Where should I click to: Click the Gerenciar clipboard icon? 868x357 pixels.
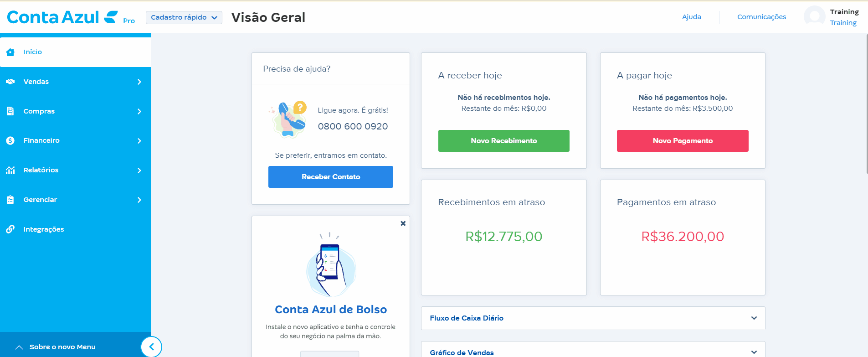[x=10, y=200]
